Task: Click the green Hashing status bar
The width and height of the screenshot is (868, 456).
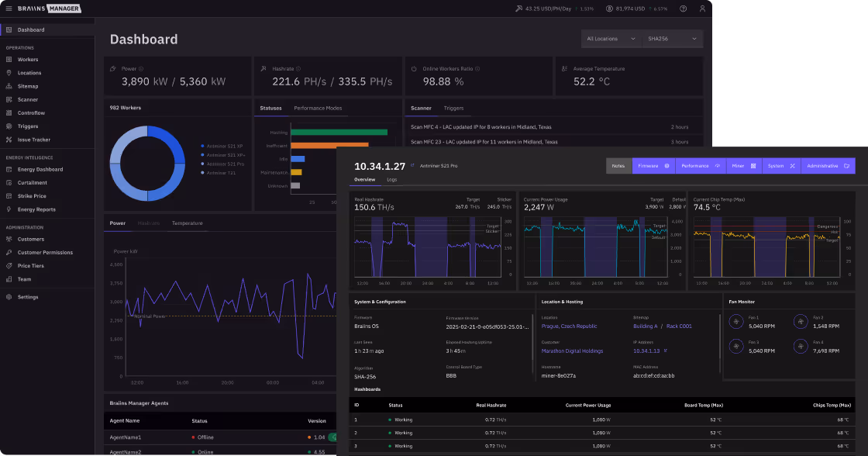Action: tap(339, 133)
